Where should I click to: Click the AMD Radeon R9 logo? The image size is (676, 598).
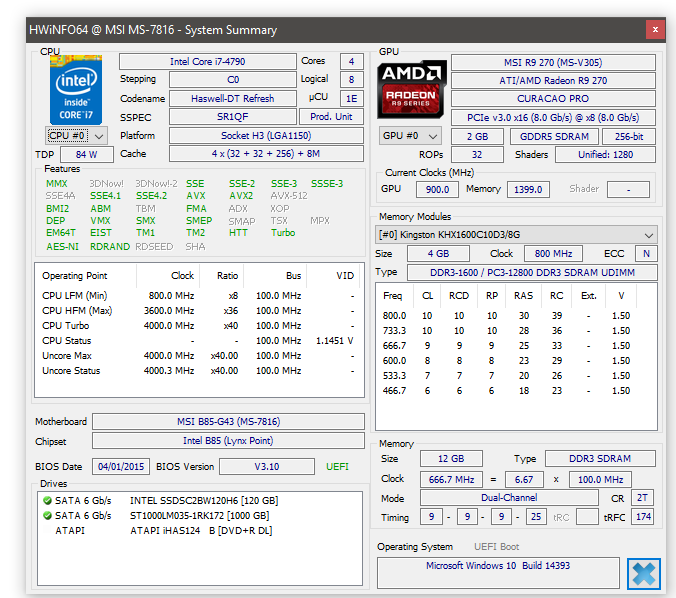[412, 89]
